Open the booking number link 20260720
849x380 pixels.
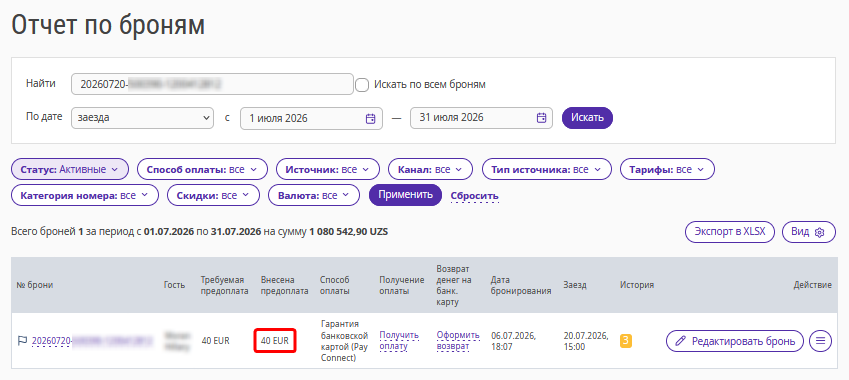click(92, 341)
